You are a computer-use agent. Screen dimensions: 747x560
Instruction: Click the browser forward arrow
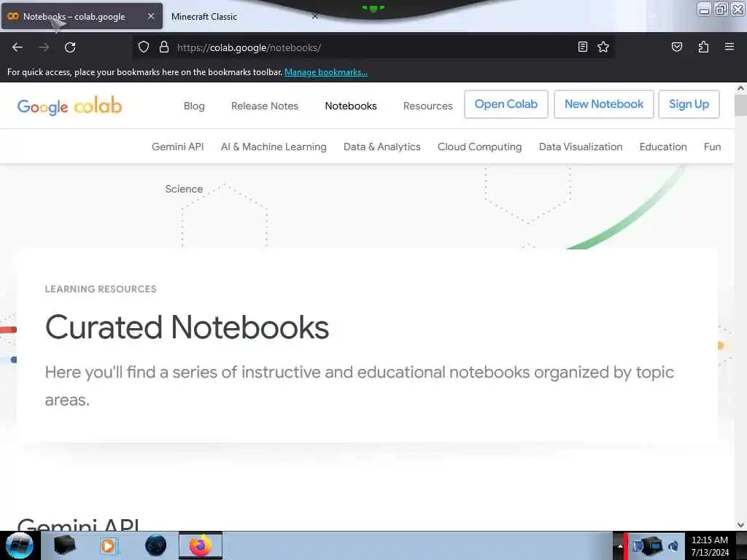point(44,47)
